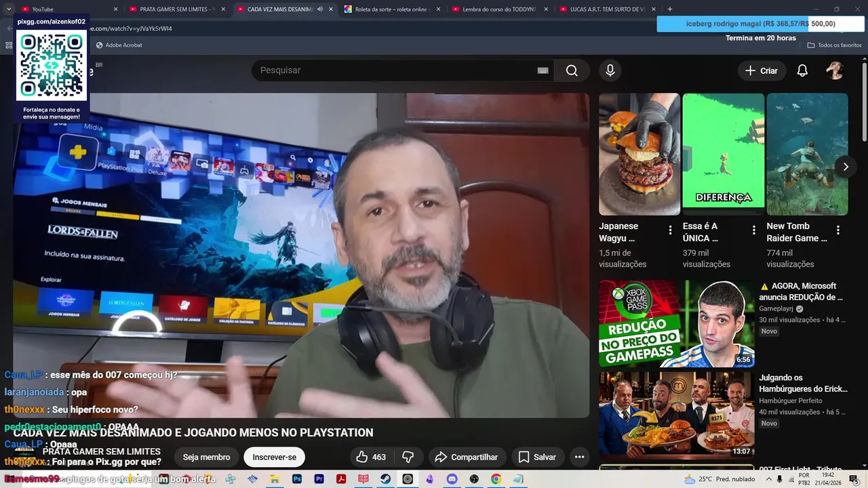Open the PRATA GAMER SEM LIMITES channel
The image size is (868, 488).
pyautogui.click(x=102, y=451)
